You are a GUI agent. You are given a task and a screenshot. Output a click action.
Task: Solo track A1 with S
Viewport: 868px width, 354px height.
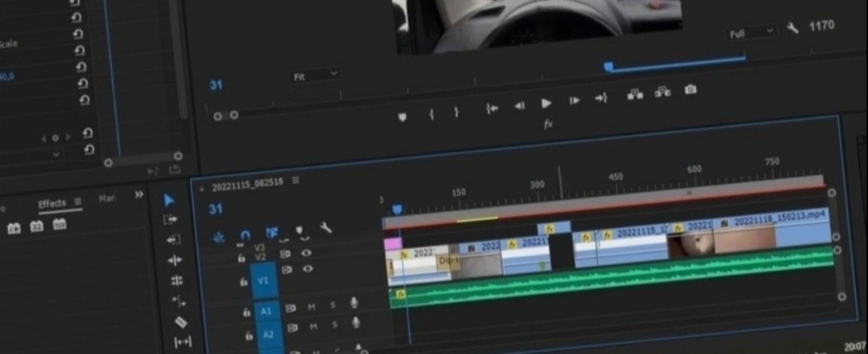point(334,305)
